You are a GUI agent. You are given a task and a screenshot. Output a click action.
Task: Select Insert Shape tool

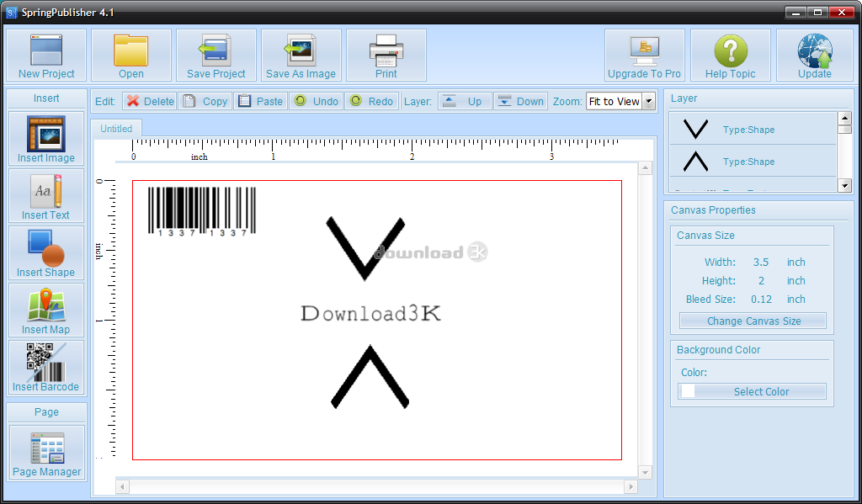[x=46, y=252]
